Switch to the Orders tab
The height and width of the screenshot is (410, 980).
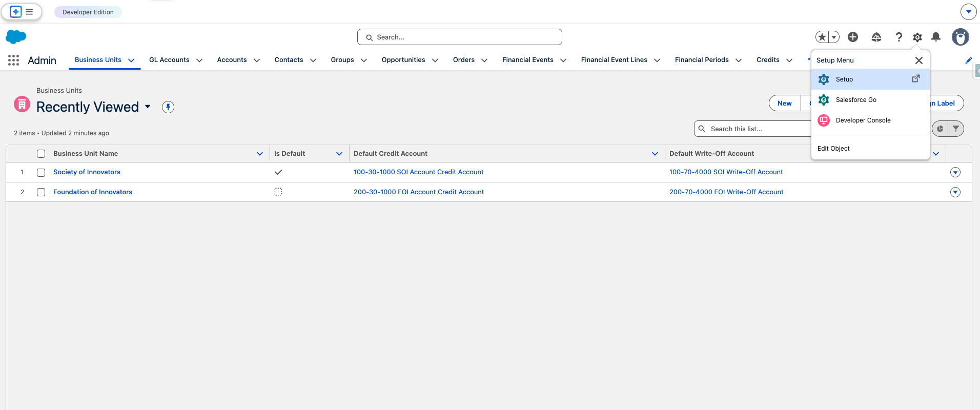point(464,60)
